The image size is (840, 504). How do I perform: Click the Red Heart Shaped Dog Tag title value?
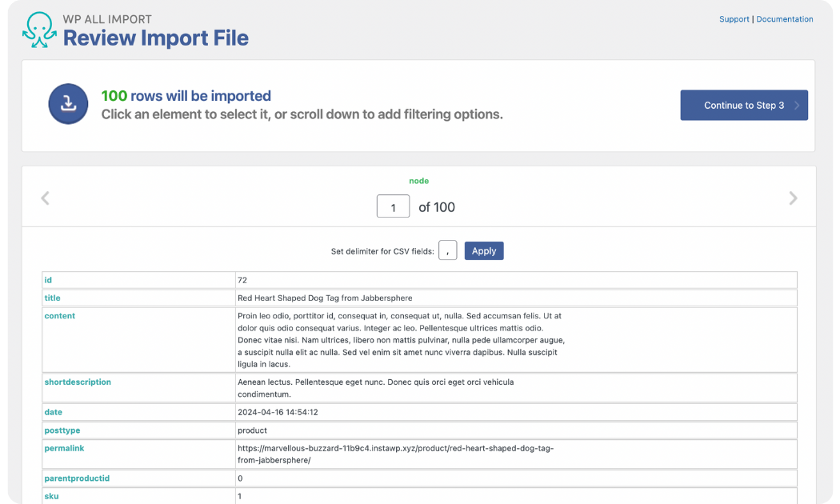tap(325, 298)
